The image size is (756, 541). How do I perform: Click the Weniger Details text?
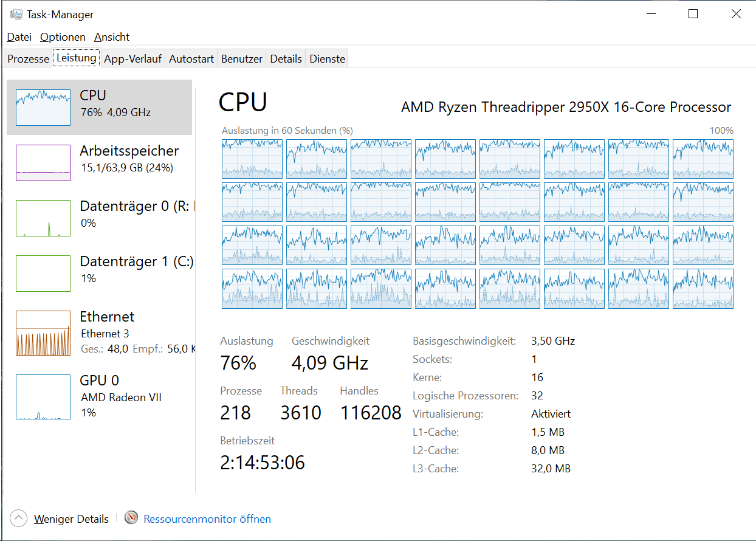[71, 519]
